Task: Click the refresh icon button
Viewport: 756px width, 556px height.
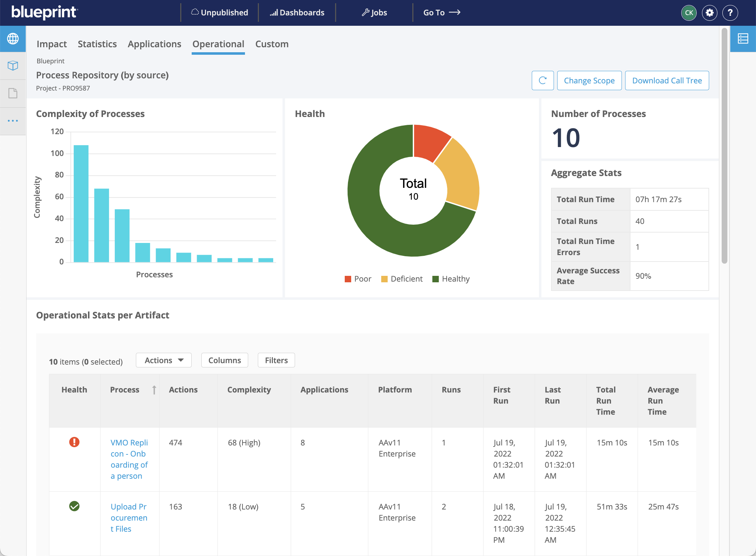Action: [x=543, y=81]
